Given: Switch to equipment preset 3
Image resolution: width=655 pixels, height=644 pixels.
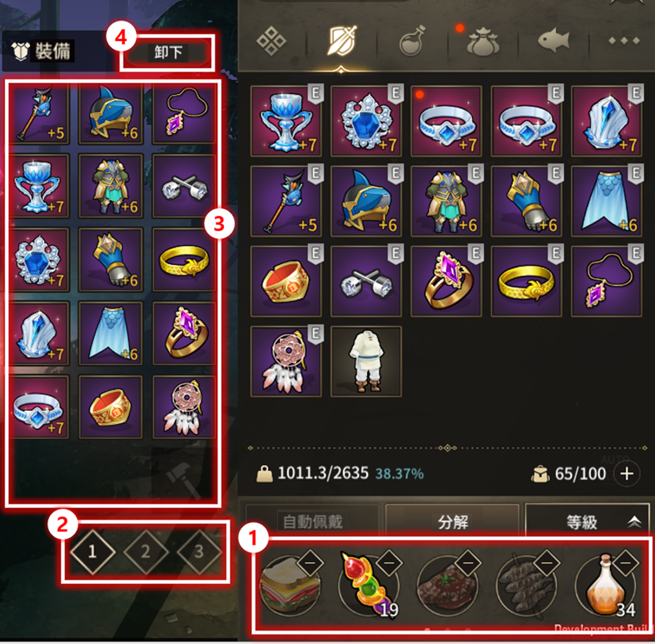Looking at the screenshot, I should coord(199,552).
